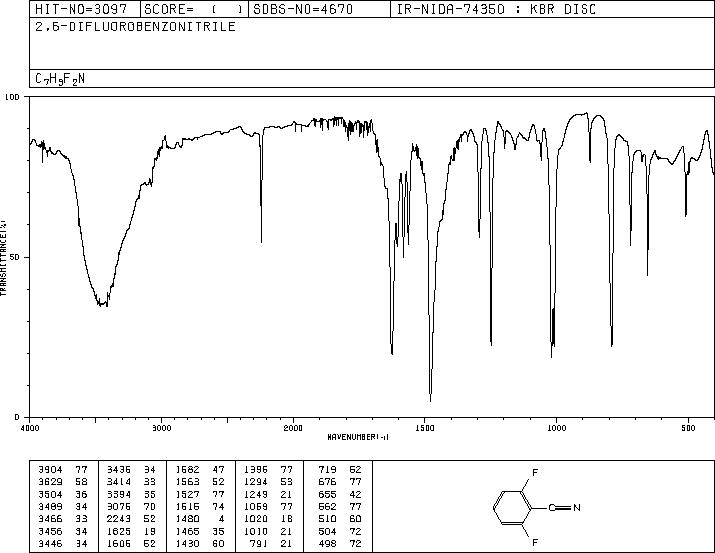Click the WAVENUMBER axis title
This screenshot has height=553, width=715.
click(358, 437)
